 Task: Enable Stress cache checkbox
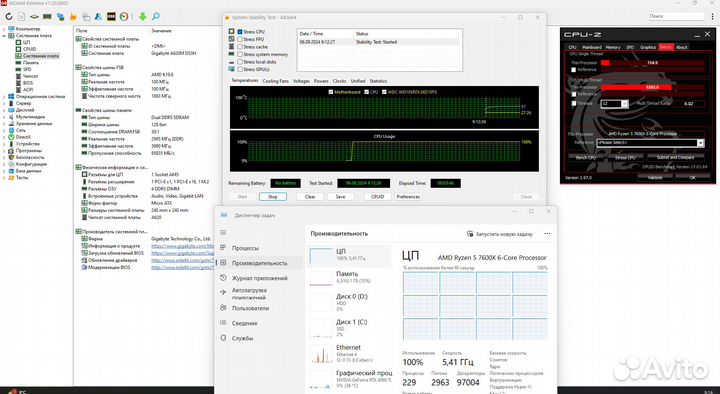[240, 47]
